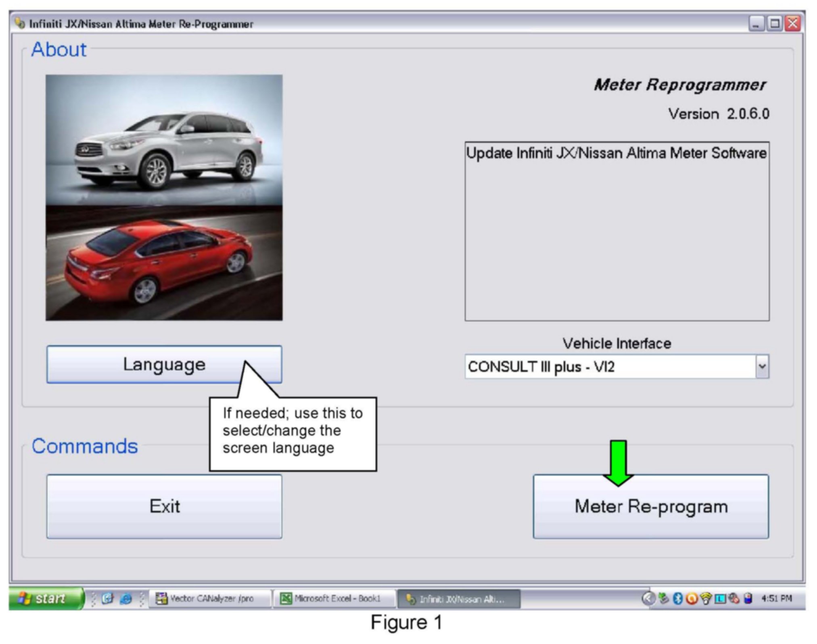The width and height of the screenshot is (817, 644).
Task: Click the application icon in title bar
Action: [x=19, y=23]
